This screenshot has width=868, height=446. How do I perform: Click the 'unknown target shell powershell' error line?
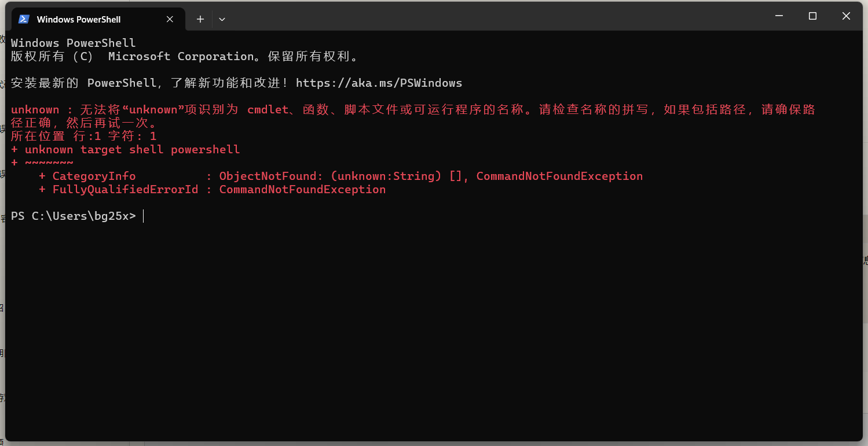[125, 149]
